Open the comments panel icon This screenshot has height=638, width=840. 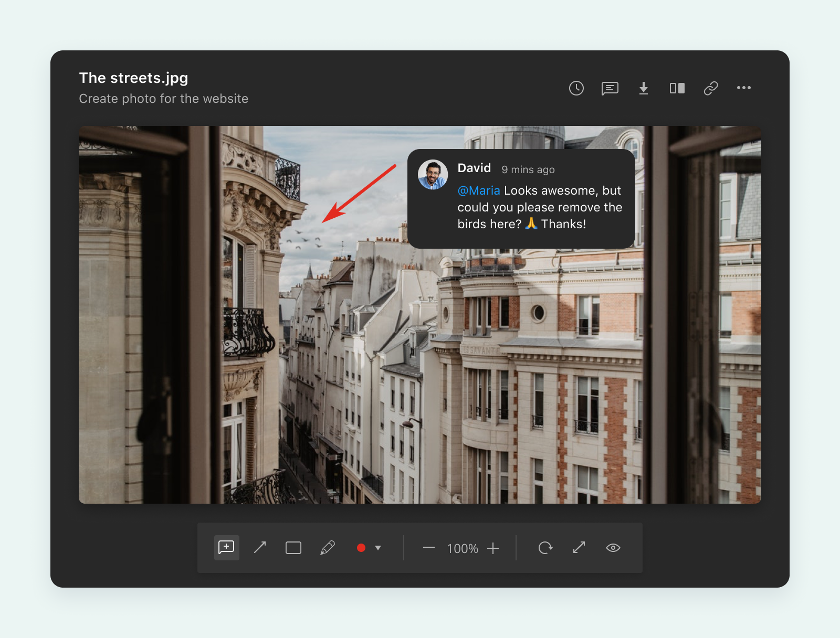pyautogui.click(x=610, y=88)
